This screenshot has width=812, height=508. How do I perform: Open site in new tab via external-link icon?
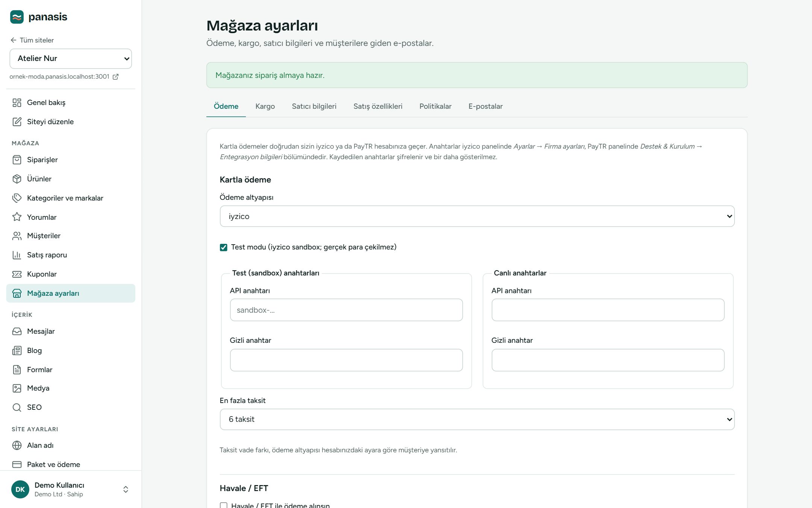pyautogui.click(x=116, y=77)
